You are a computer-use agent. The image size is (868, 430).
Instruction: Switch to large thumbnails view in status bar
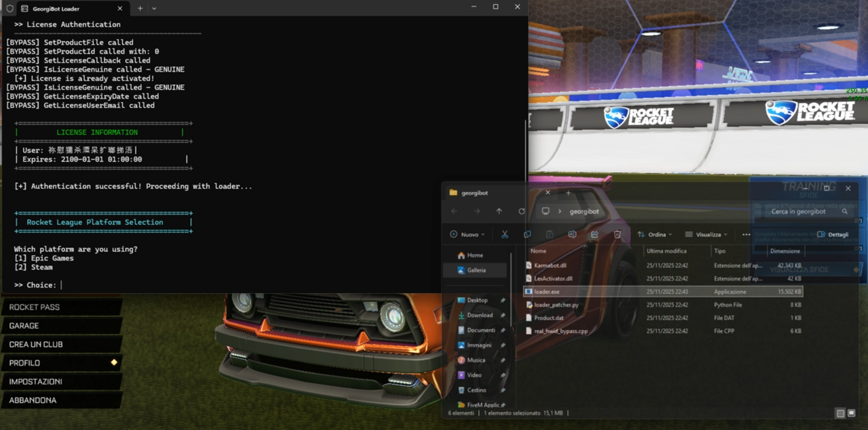(851, 413)
